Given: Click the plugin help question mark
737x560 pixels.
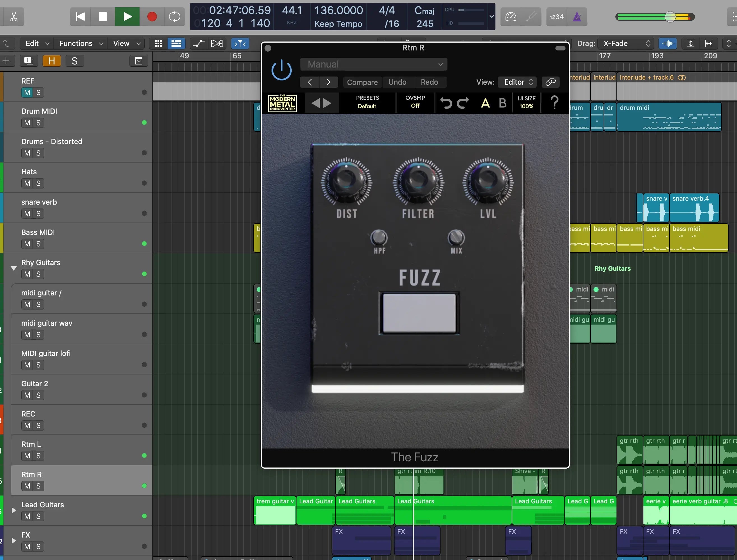Looking at the screenshot, I should tap(554, 102).
